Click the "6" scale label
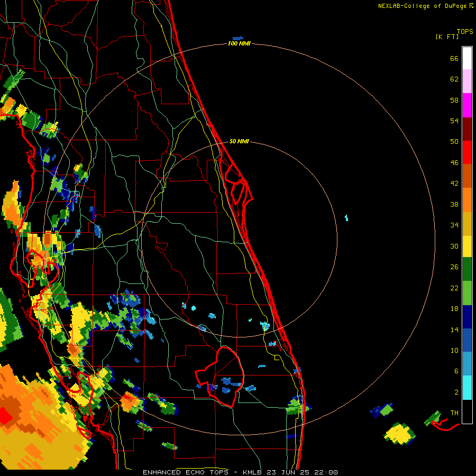This screenshot has height=476, width=476. pyautogui.click(x=456, y=371)
